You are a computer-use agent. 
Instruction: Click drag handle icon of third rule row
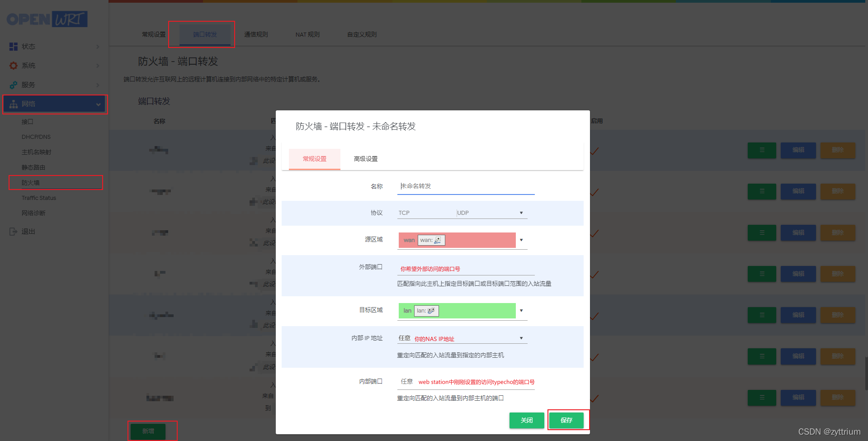point(762,232)
